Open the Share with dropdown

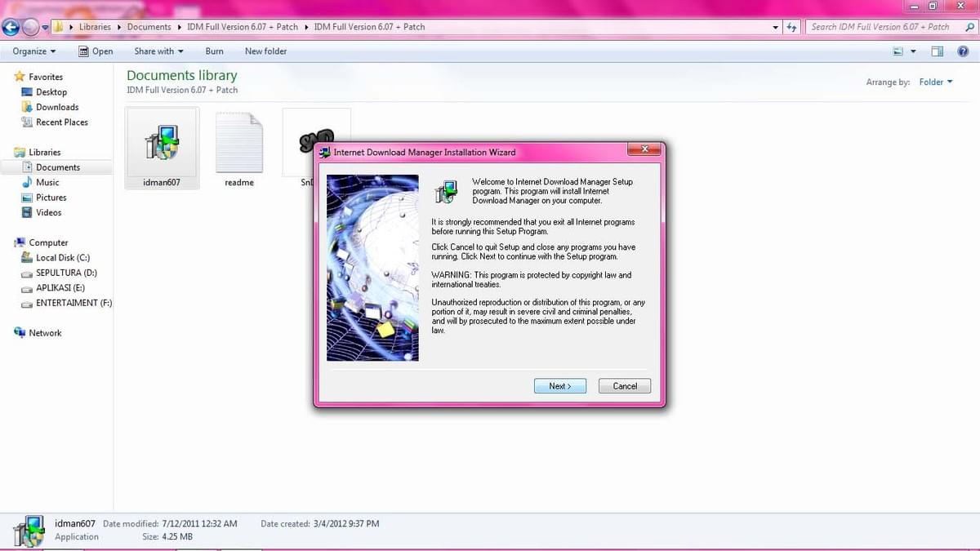click(x=159, y=51)
